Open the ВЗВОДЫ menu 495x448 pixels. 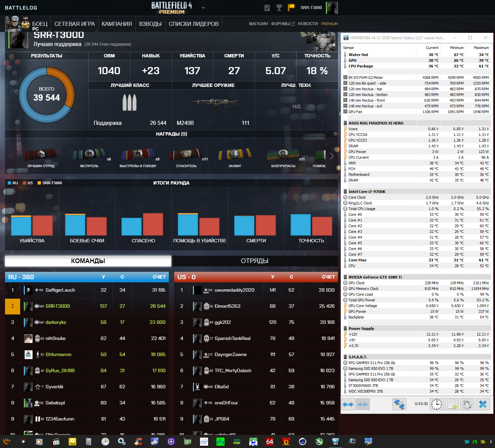click(x=150, y=24)
